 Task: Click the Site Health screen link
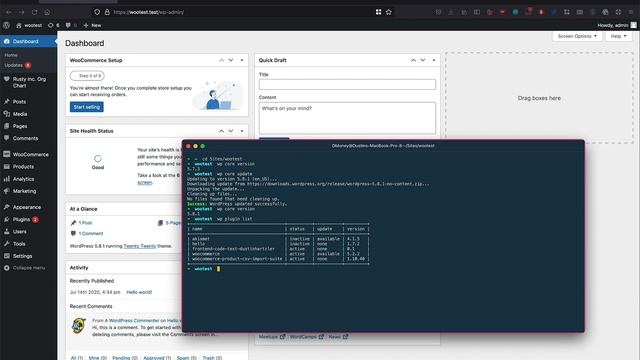point(144,182)
